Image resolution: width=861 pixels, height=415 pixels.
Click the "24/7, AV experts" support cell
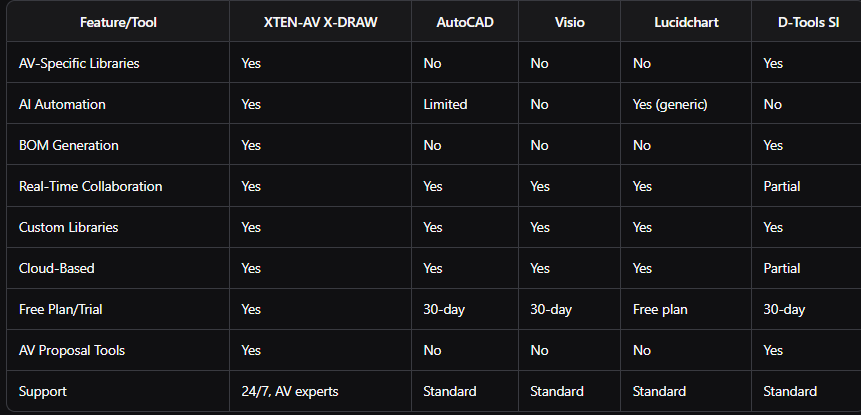point(290,391)
